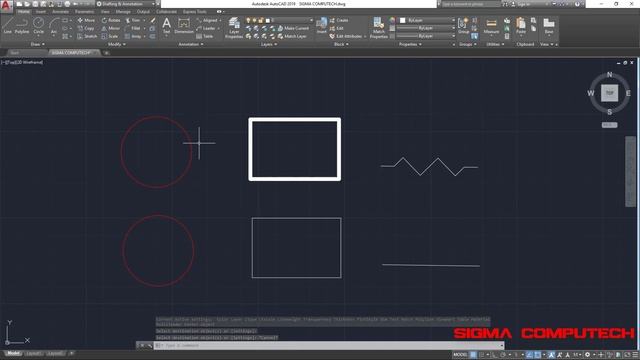Activate the Array command

point(133,36)
